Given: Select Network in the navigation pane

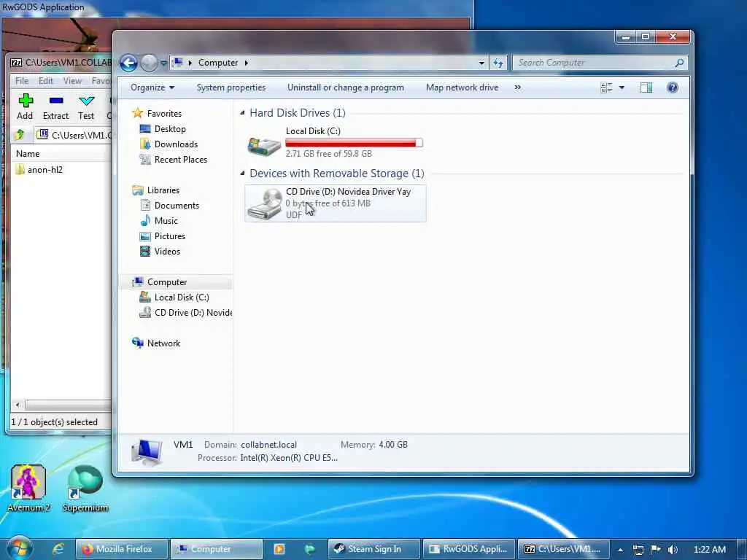Looking at the screenshot, I should (163, 343).
